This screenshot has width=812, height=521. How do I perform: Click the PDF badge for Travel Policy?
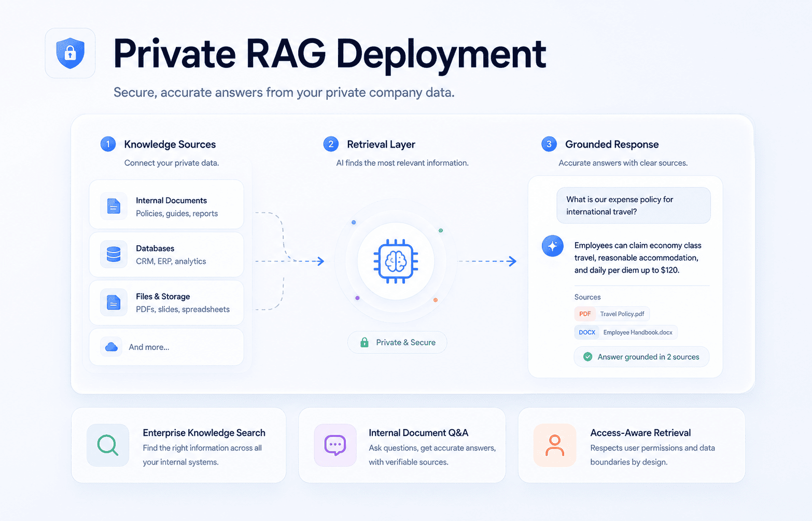pyautogui.click(x=585, y=314)
